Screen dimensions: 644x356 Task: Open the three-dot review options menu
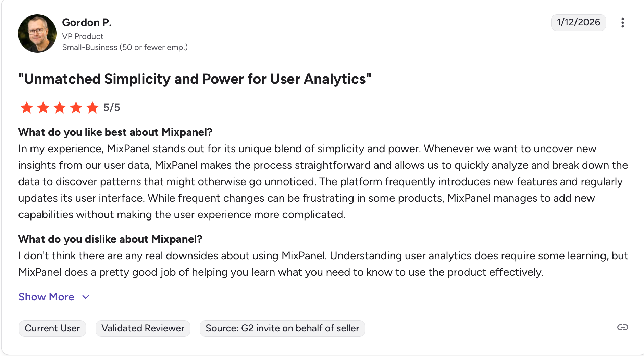622,23
